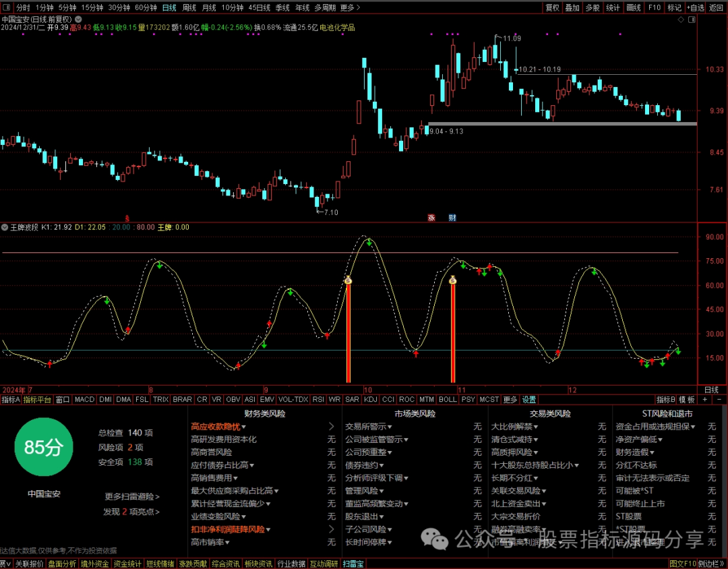728x569 pixels.
Task: Open the 扫雷宝 bottom tab
Action: point(353,564)
